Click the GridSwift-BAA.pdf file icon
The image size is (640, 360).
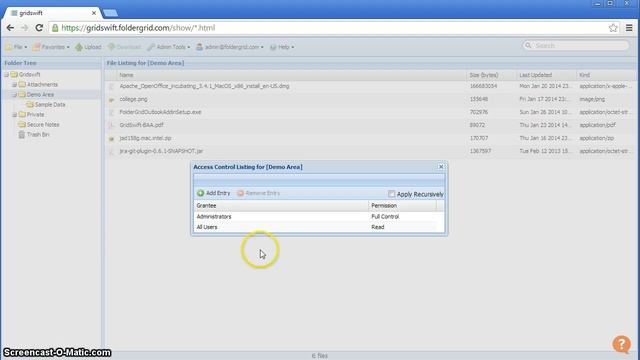click(x=111, y=126)
